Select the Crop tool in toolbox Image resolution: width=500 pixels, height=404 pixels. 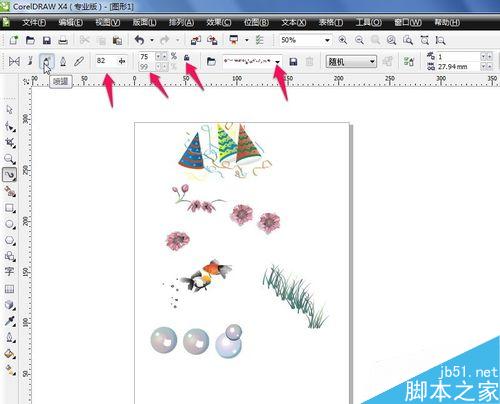click(x=9, y=143)
